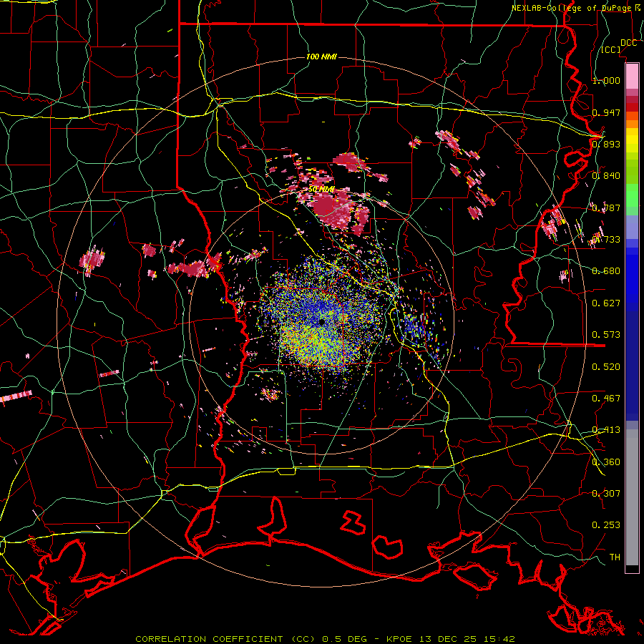This screenshot has height=644, width=644.
Task: Click the 100 NMI range ring label
Action: tap(321, 57)
